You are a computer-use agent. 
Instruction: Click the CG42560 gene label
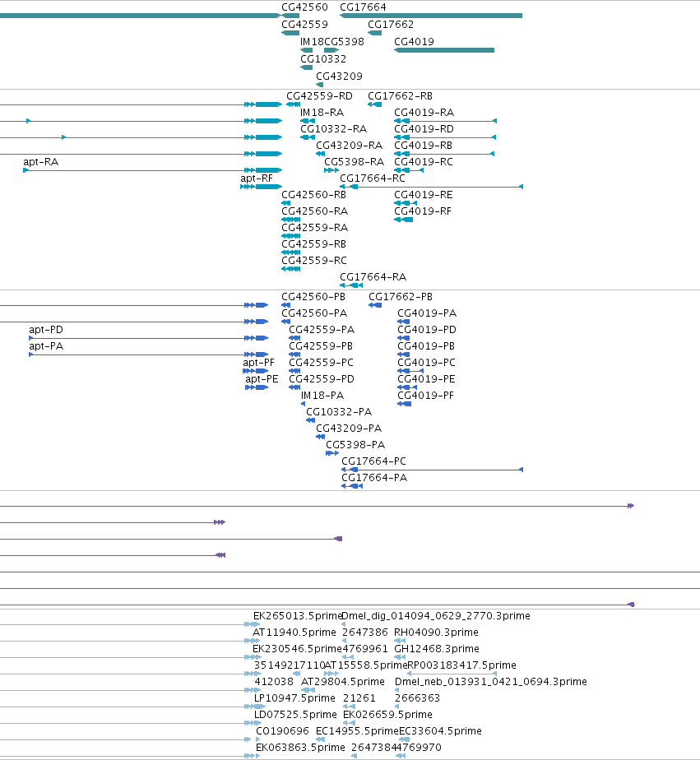304,7
